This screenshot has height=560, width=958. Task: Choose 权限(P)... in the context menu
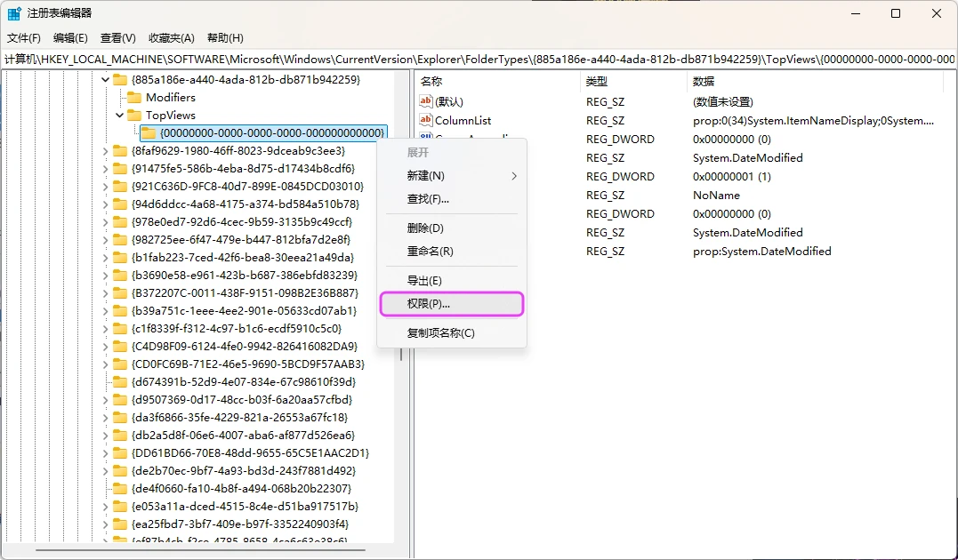pos(452,303)
